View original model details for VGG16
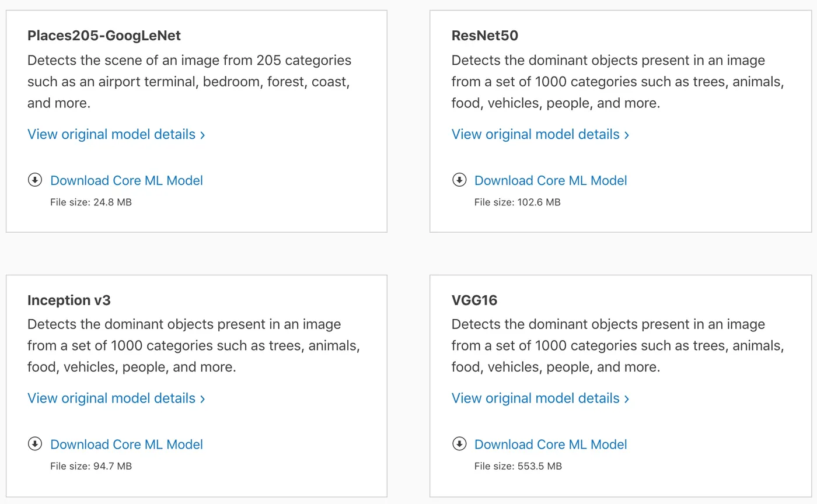Image resolution: width=817 pixels, height=504 pixels. point(540,398)
